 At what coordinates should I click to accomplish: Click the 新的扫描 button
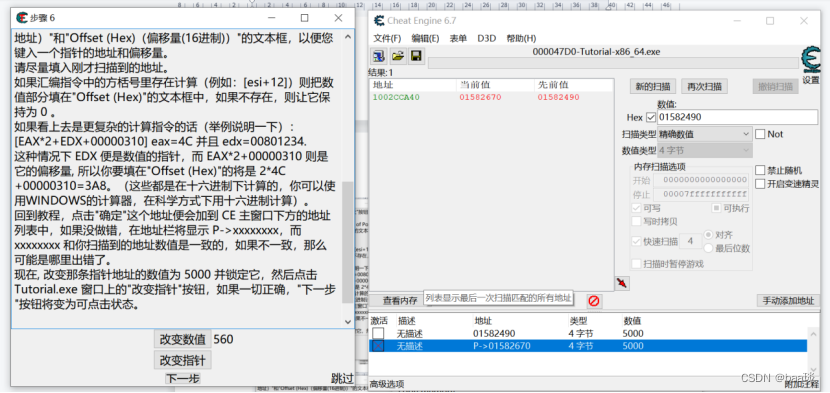pos(652,86)
